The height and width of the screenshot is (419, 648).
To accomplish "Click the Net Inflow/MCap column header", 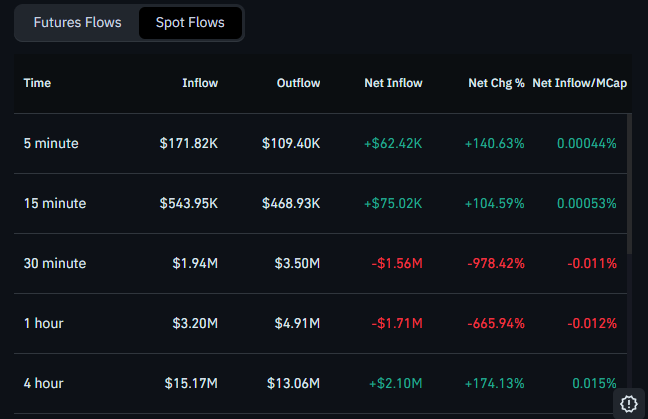I will (x=579, y=83).
